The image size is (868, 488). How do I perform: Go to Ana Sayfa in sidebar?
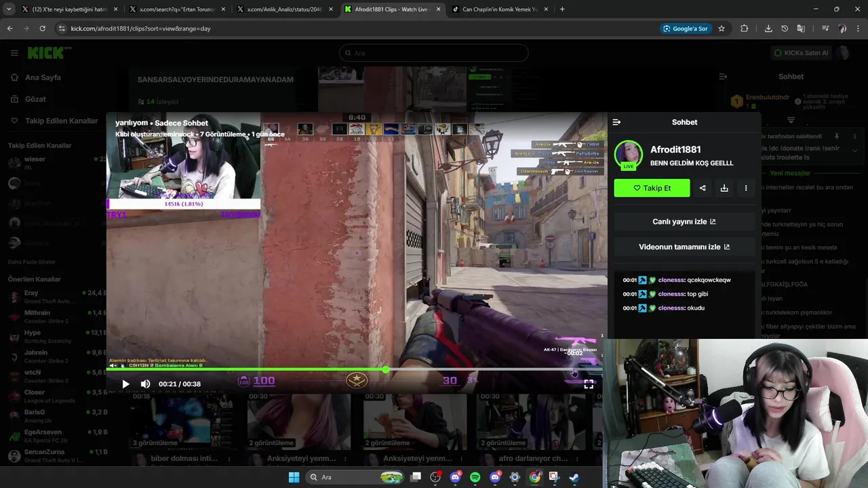43,77
